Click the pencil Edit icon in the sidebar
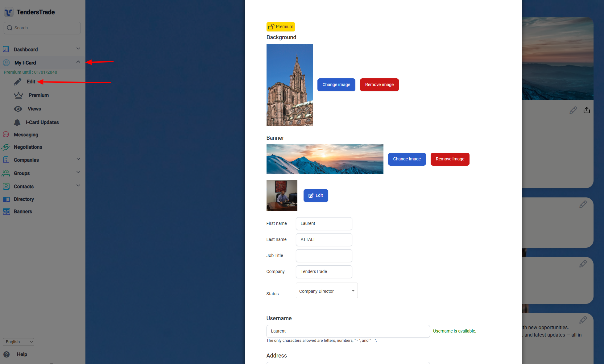 [x=18, y=82]
